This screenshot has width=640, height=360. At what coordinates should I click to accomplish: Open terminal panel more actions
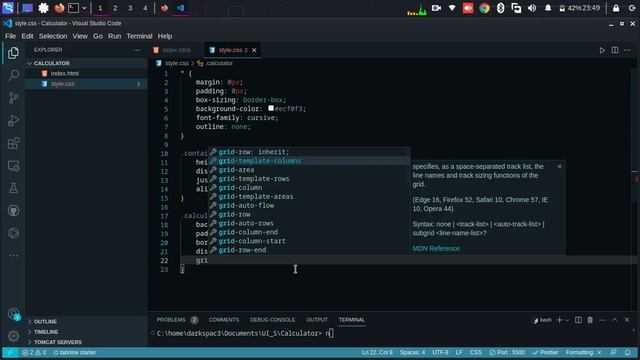click(x=602, y=320)
